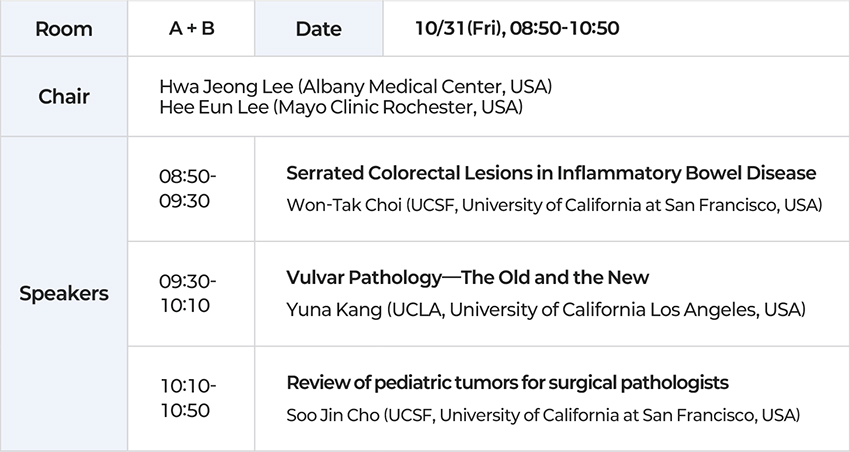Select the 10/31 (Fri) session date text
Viewport: 850px width, 452px height.
point(460,28)
